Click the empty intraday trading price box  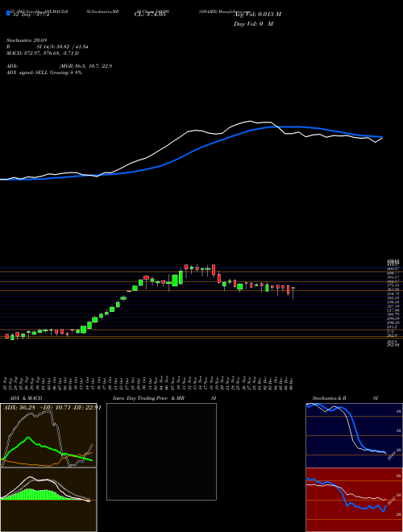[x=161, y=451]
